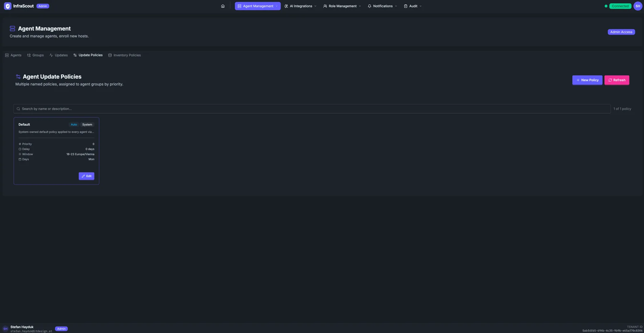Click the System tag on Default policy
This screenshot has width=644, height=333.
coord(87,125)
